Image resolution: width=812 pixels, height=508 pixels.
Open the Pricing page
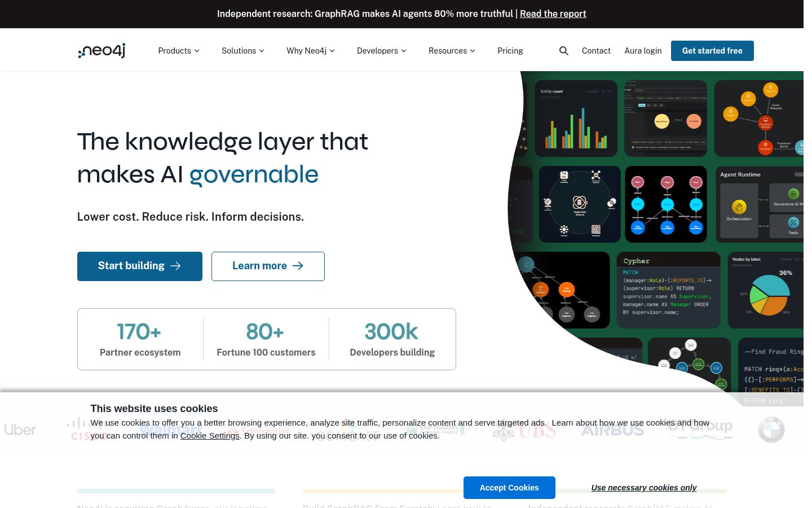pyautogui.click(x=510, y=51)
